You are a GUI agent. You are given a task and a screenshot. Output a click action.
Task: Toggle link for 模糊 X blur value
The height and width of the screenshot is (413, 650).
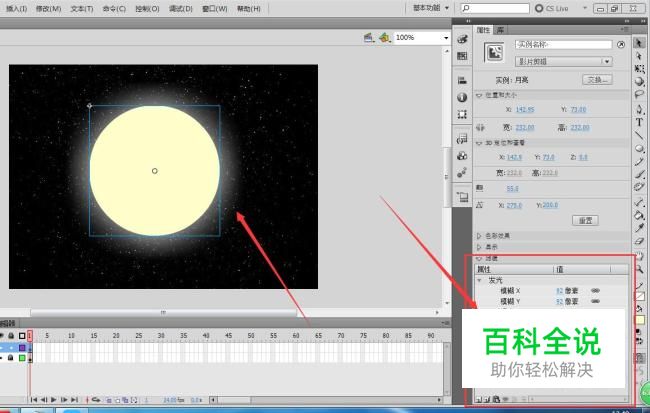click(595, 291)
